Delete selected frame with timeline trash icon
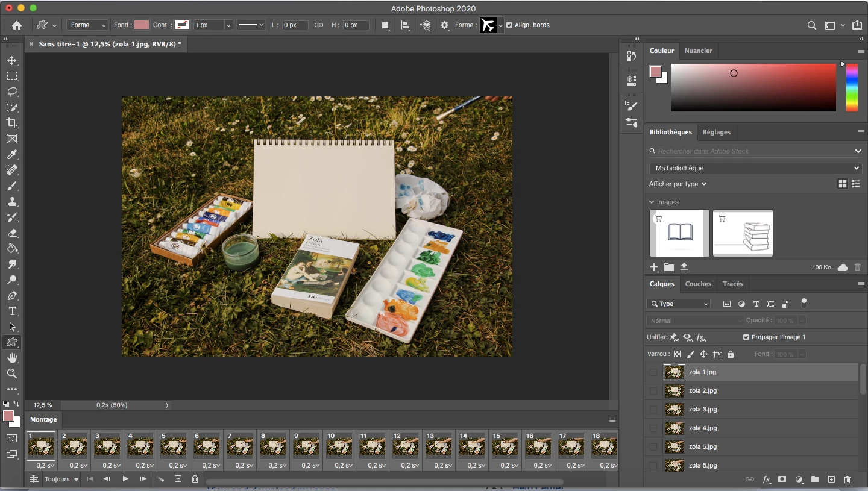Viewport: 868px width, 491px height. 195,479
